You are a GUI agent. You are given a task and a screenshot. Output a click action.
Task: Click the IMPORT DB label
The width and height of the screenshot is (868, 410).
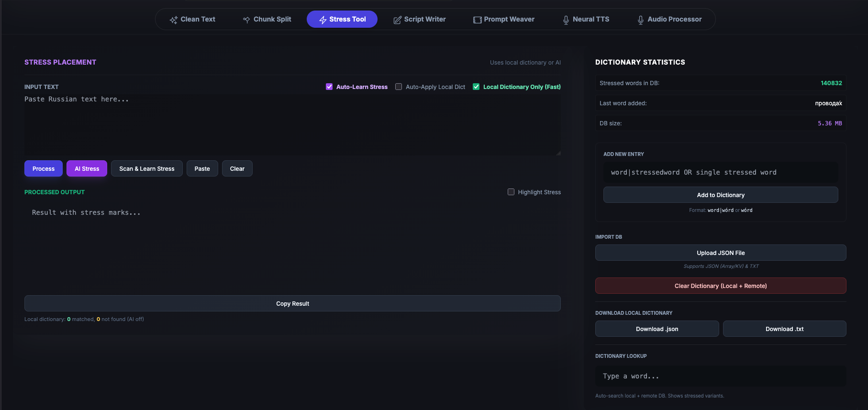click(x=609, y=237)
